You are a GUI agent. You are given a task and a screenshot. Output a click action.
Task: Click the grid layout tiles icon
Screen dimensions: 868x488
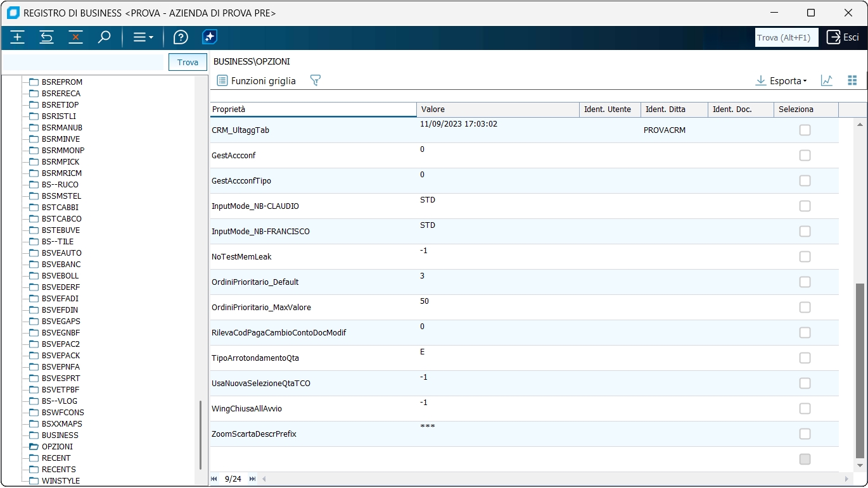point(852,80)
